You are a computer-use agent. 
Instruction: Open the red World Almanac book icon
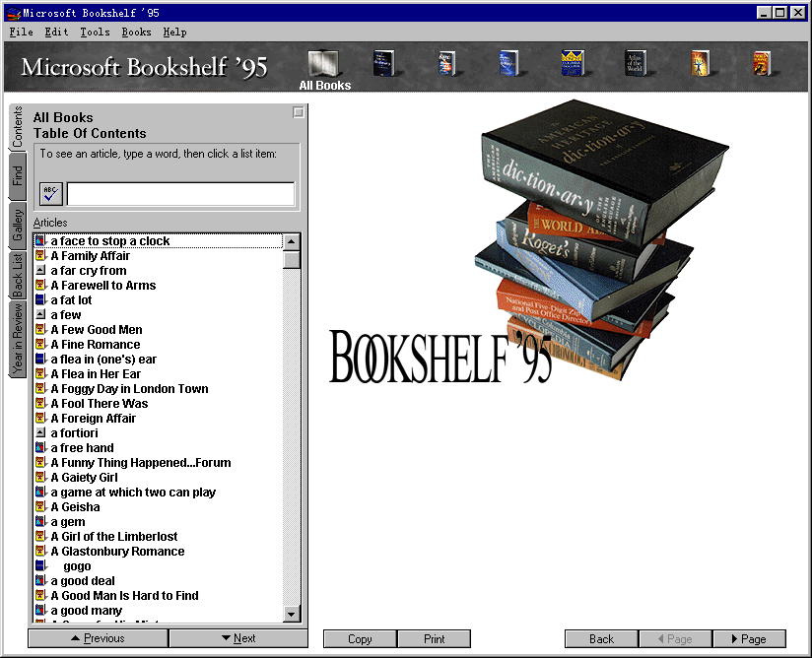tap(762, 64)
